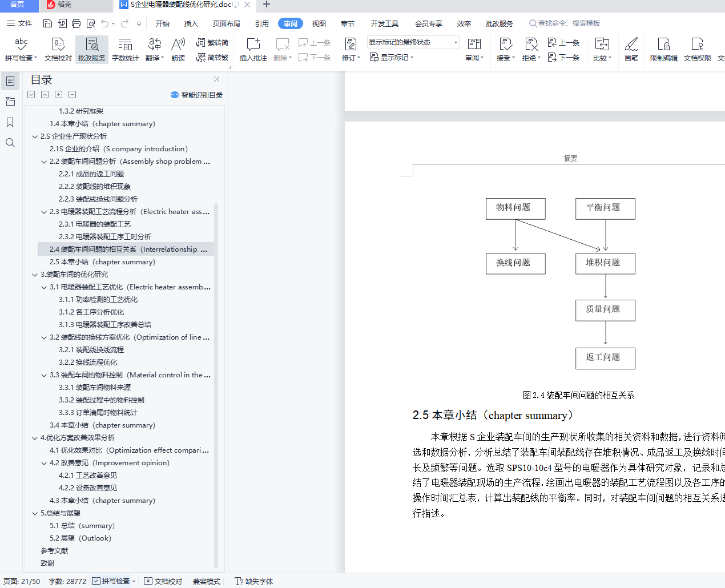Screen dimensions: 725x588
Task: Jump to 参考文献 in the outline
Action: click(x=54, y=551)
